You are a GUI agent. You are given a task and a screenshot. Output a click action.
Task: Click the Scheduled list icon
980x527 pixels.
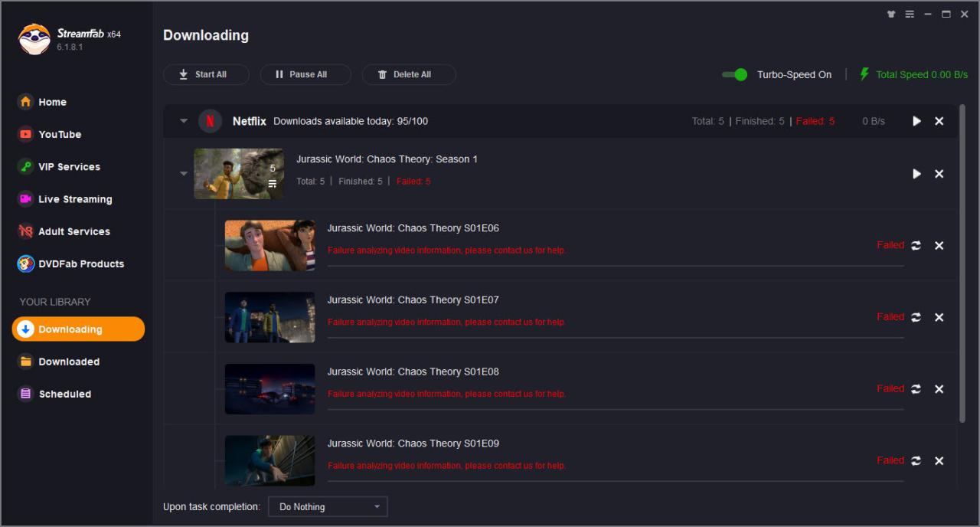[x=26, y=394]
